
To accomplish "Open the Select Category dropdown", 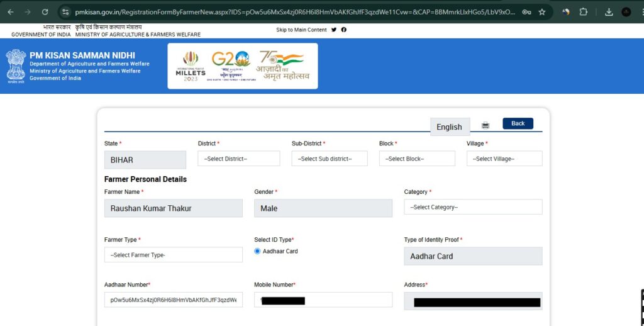I will (x=472, y=207).
